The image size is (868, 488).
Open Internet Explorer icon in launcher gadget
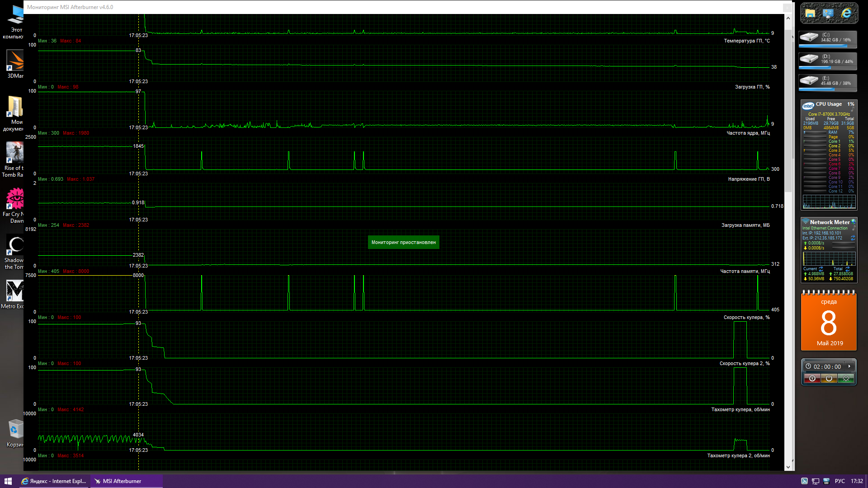(846, 14)
